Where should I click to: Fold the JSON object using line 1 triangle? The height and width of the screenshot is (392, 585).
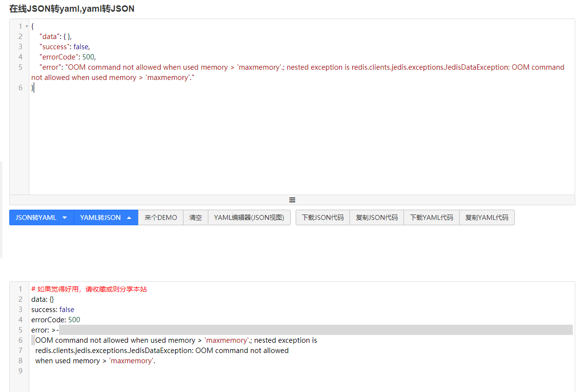[x=27, y=26]
